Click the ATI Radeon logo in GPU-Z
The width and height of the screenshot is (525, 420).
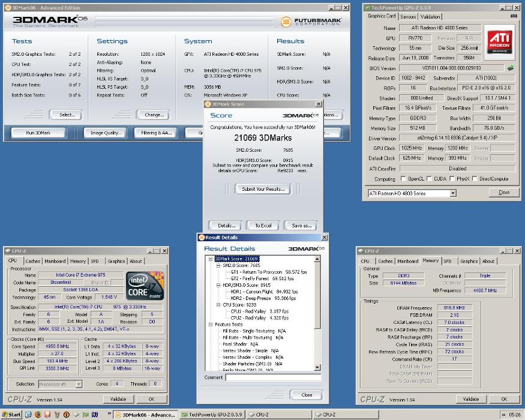pos(499,41)
